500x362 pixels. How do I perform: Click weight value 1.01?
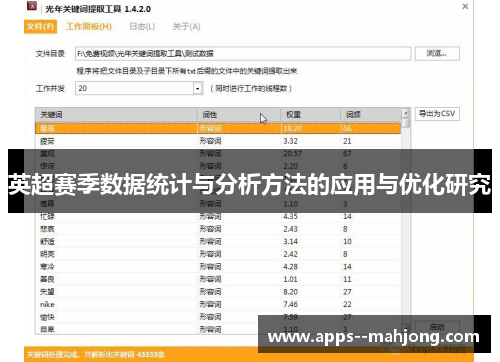click(290, 279)
